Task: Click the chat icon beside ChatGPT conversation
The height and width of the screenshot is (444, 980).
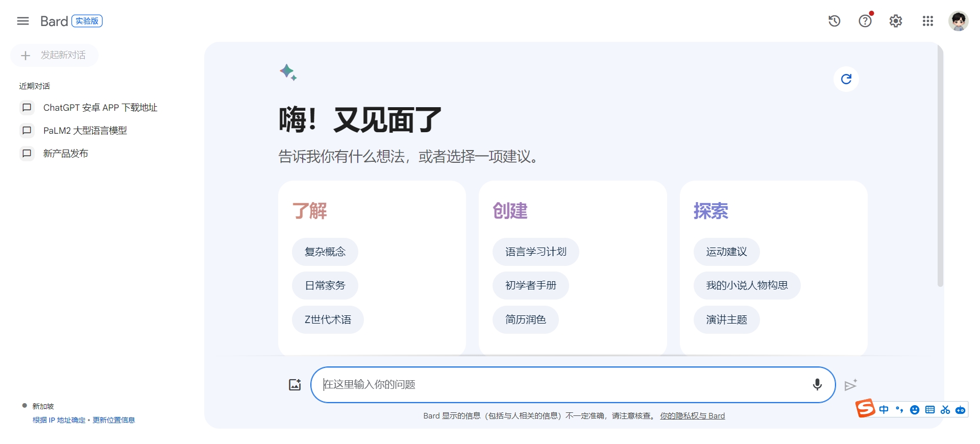Action: coord(27,108)
